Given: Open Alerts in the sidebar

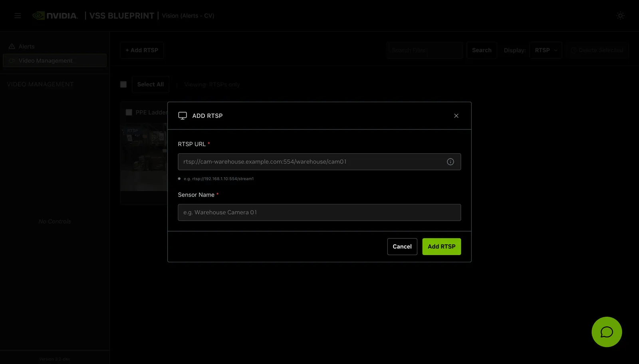Looking at the screenshot, I should tap(55, 46).
